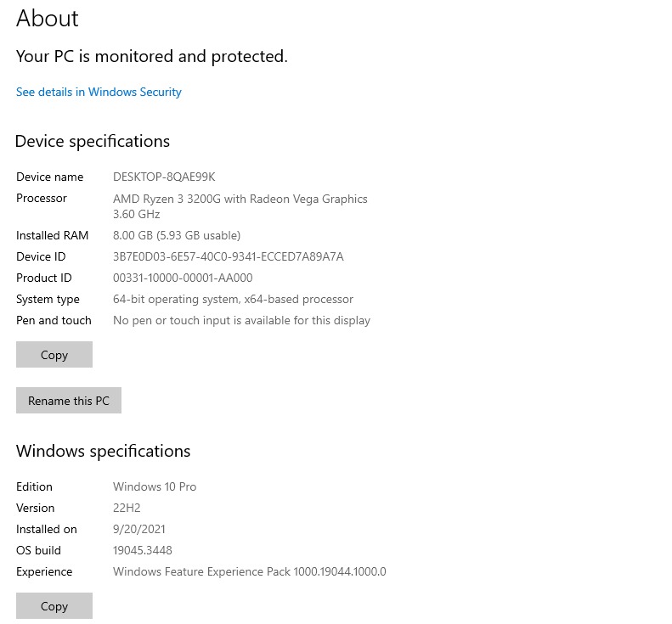Screen dimensions: 672x624
Task: Click the About page heading
Action: [48, 18]
